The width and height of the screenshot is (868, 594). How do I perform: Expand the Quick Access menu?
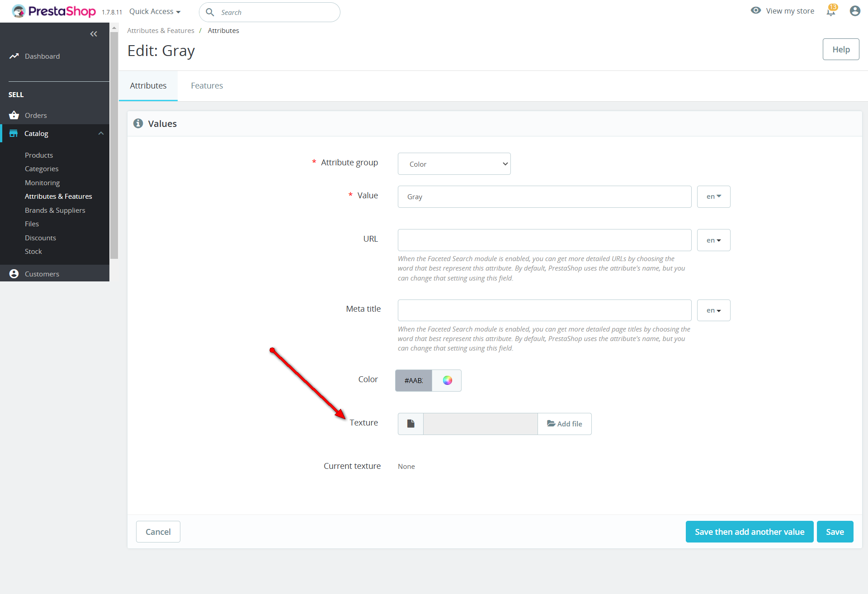coord(155,12)
